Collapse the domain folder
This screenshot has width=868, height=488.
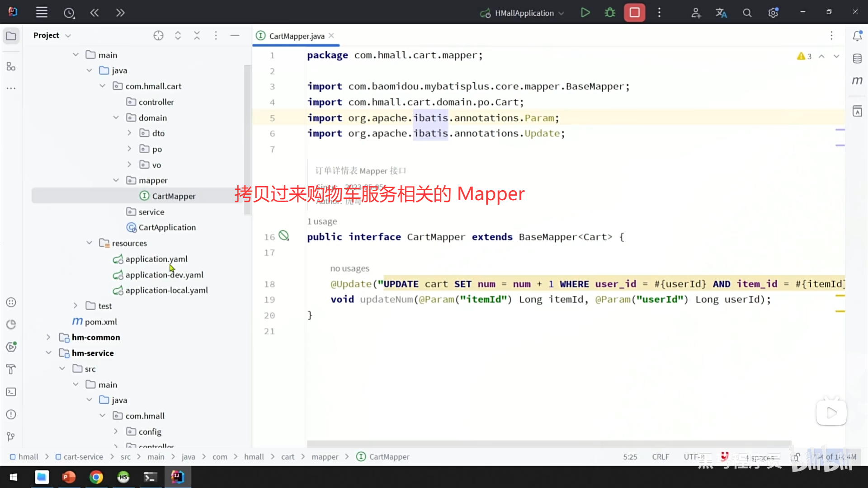116,117
